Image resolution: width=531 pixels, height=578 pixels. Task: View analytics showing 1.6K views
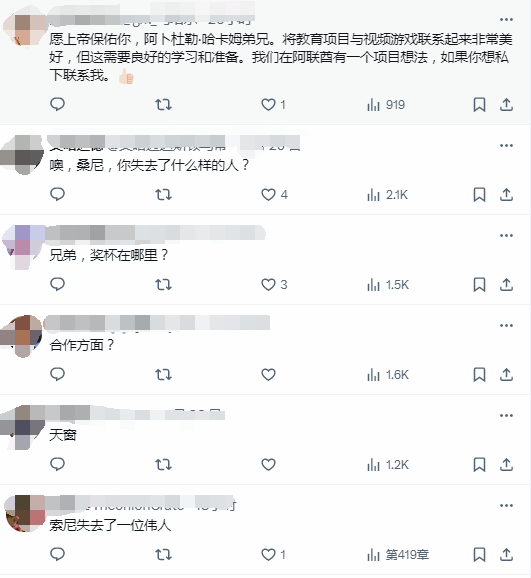click(x=388, y=375)
